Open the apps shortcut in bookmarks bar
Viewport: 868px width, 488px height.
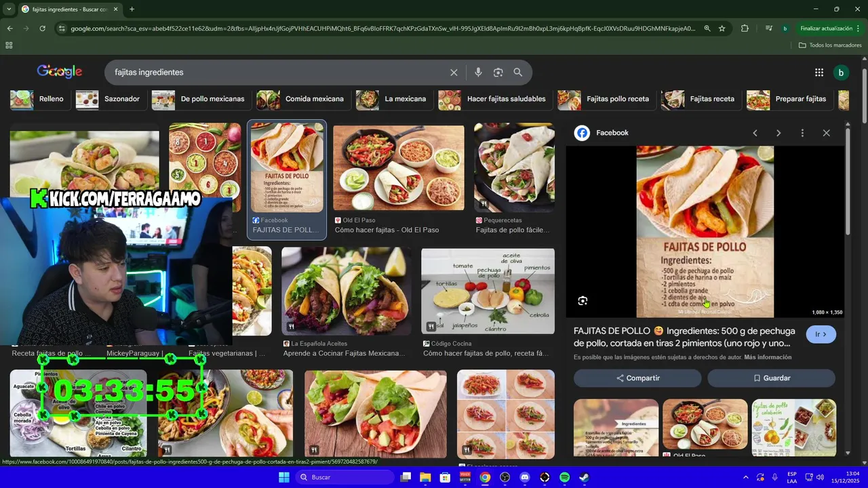pyautogui.click(x=9, y=45)
